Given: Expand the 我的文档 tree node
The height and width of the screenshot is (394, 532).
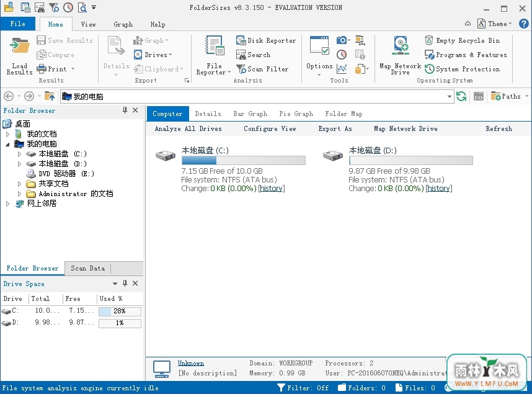Looking at the screenshot, I should pos(8,134).
